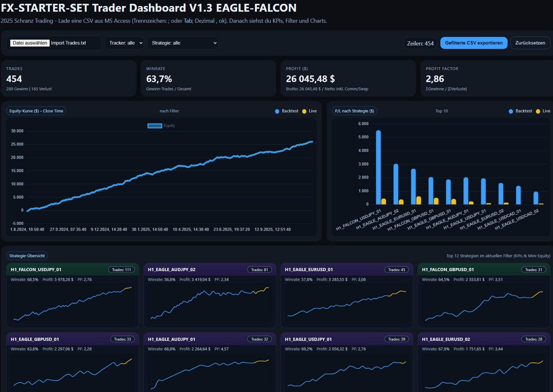This screenshot has width=553, height=392.
Task: Click the Zeilen: 454 row counter
Action: [420, 43]
